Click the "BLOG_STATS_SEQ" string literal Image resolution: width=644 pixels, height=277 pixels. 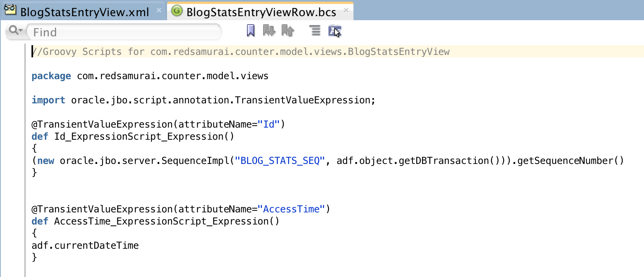[x=280, y=161]
